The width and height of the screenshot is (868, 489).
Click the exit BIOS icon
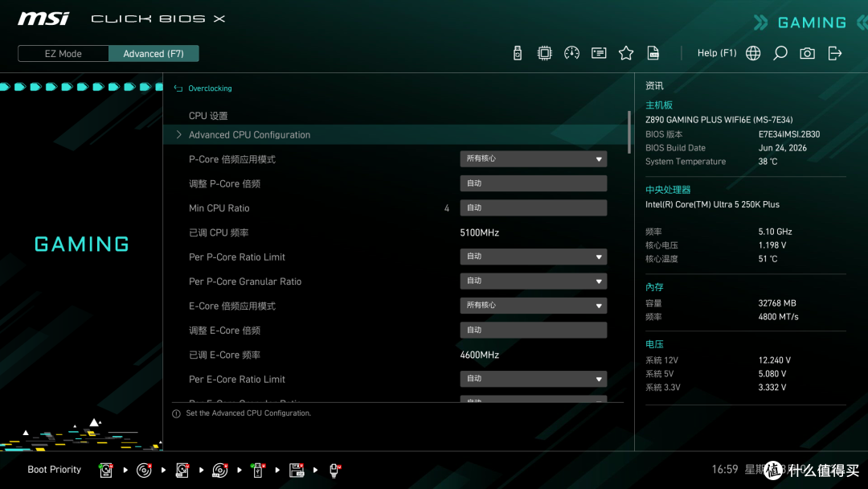pos(835,53)
